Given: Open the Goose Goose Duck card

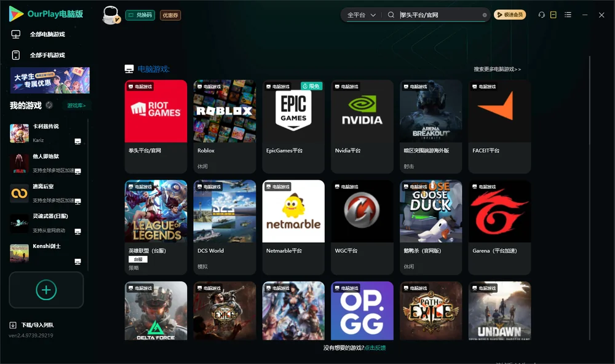Looking at the screenshot, I should point(430,227).
